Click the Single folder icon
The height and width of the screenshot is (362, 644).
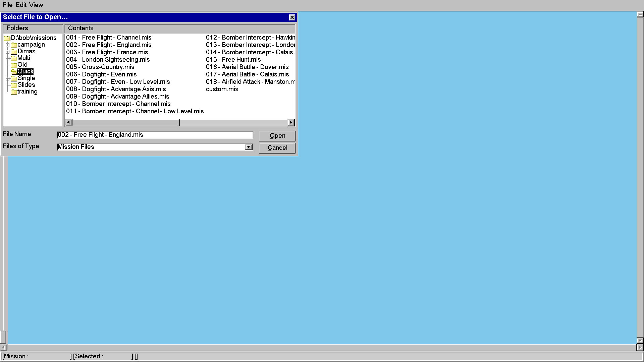[14, 78]
